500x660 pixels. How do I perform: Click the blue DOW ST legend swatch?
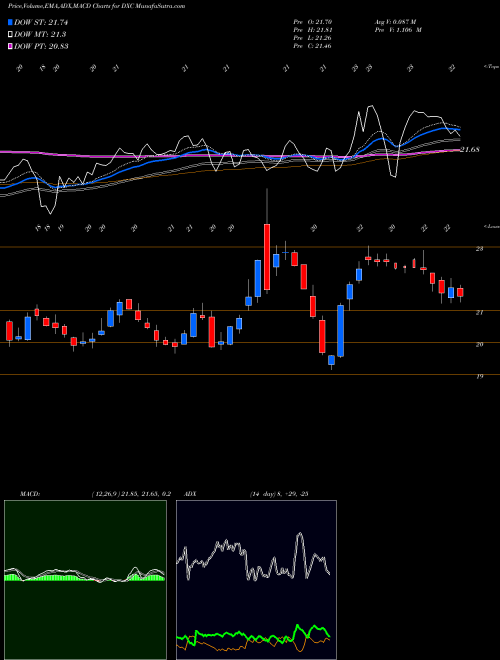point(10,22)
